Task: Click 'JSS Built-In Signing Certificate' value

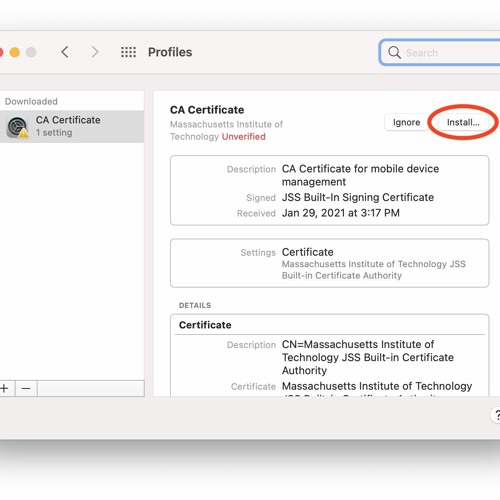Action: pyautogui.click(x=358, y=197)
